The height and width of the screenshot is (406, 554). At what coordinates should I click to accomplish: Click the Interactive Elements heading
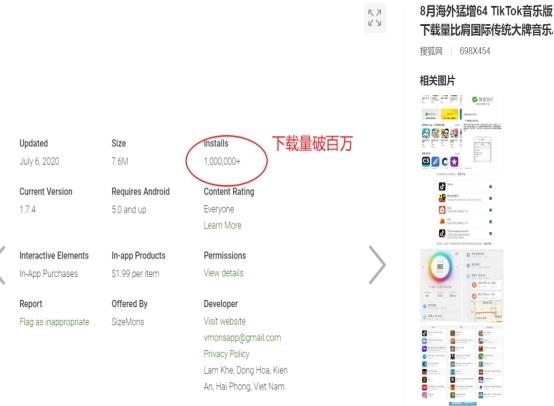tap(54, 255)
